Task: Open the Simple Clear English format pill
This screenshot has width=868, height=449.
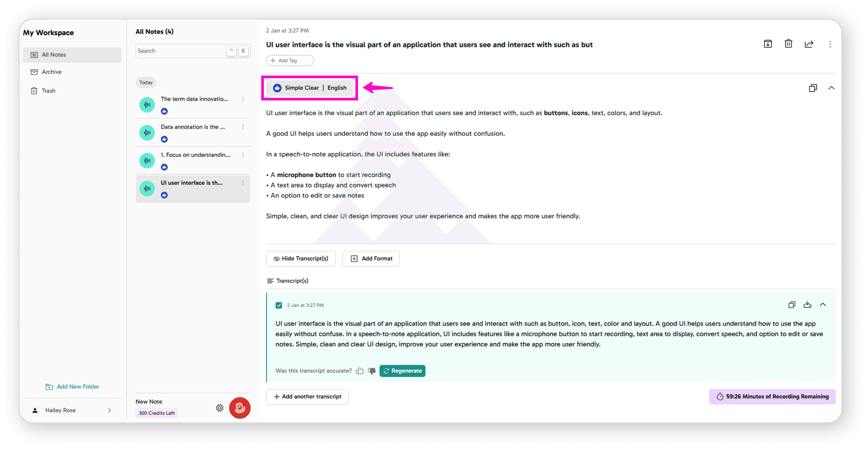Action: pyautogui.click(x=310, y=88)
